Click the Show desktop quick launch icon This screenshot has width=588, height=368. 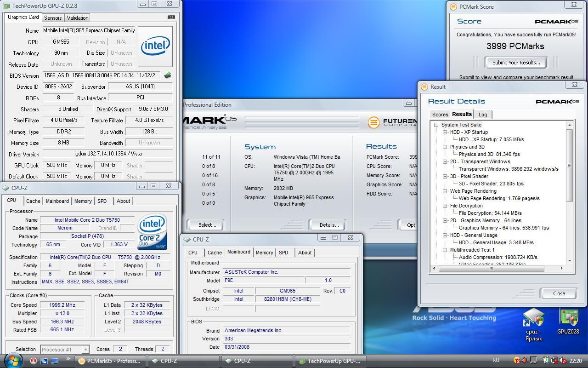tap(54, 361)
